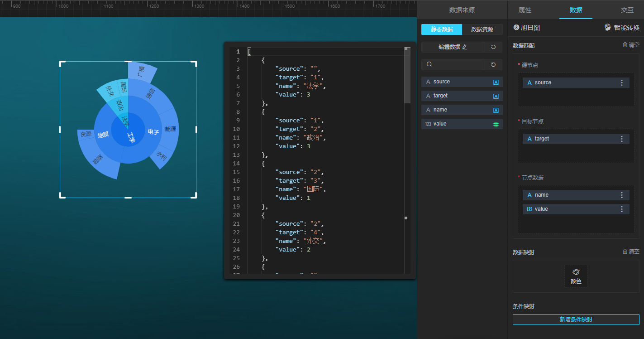
Task: Click the text type icon on target field row
Action: click(x=496, y=96)
